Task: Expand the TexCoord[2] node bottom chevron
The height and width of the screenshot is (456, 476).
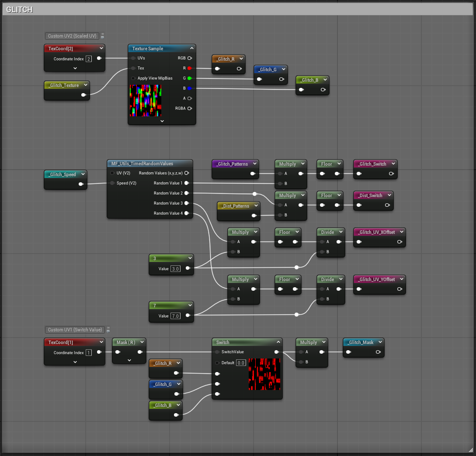Action: tap(75, 68)
